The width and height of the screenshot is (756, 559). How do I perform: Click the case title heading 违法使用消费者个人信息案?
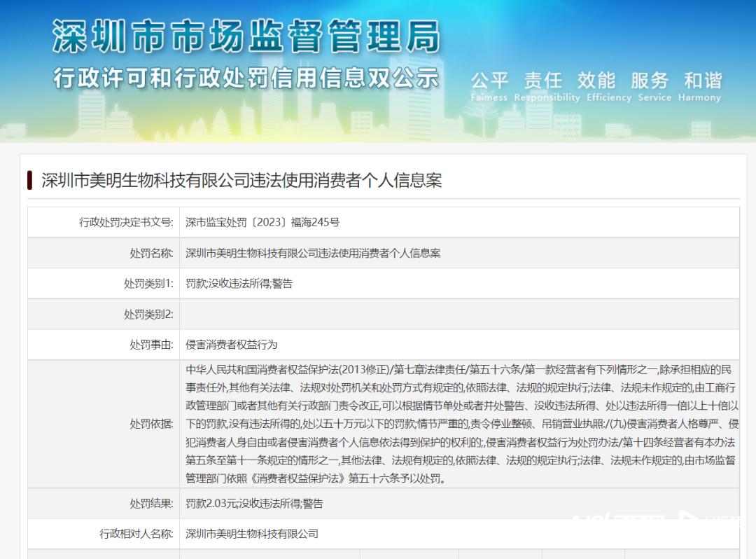tap(241, 180)
